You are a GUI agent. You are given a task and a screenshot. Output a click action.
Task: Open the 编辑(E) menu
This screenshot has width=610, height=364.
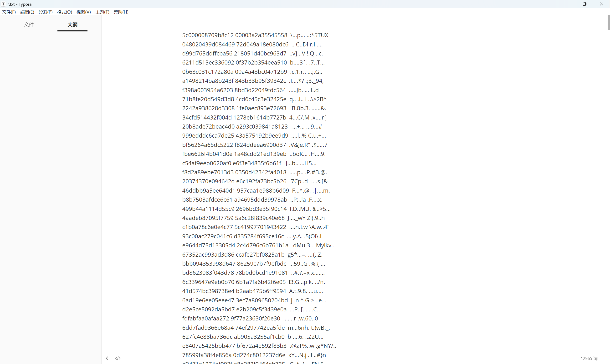click(x=27, y=12)
